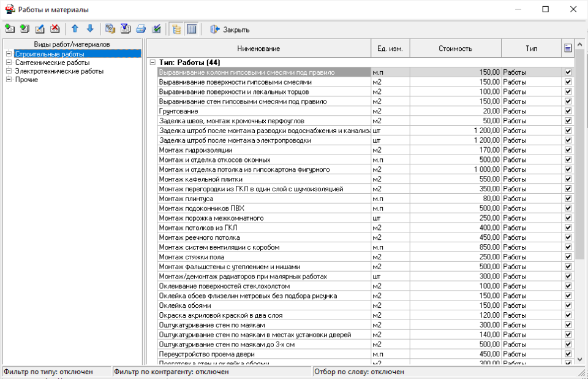
Task: Move item up with blue up arrow
Action: pos(75,29)
